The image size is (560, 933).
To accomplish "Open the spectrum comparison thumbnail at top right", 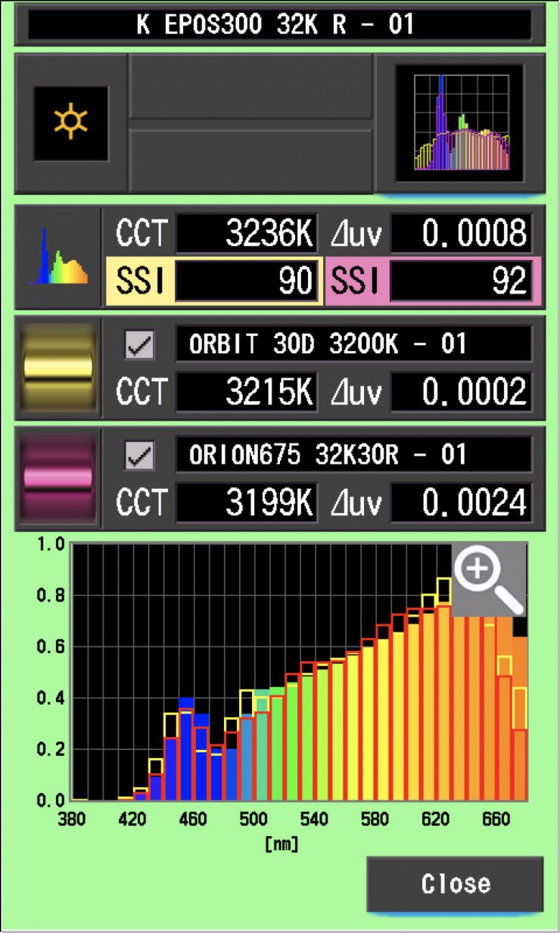I will click(x=460, y=123).
